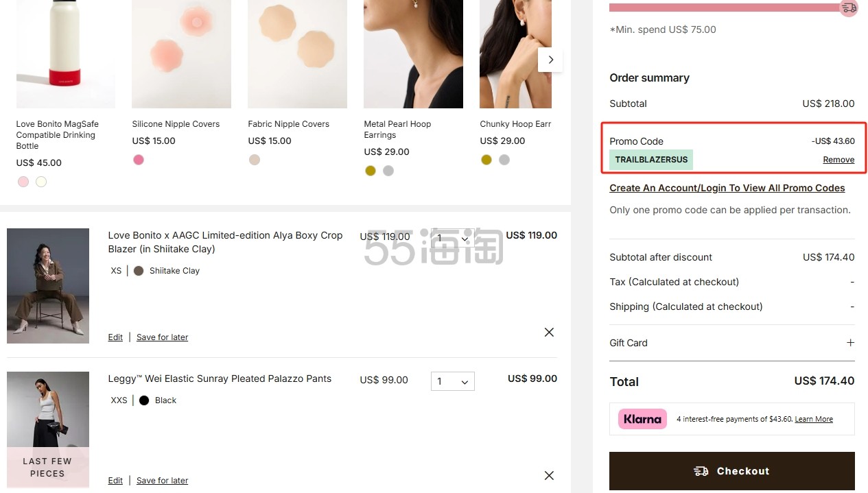
Task: Choose gold color for Metal Pearl Hoop Earrings
Action: click(x=371, y=171)
